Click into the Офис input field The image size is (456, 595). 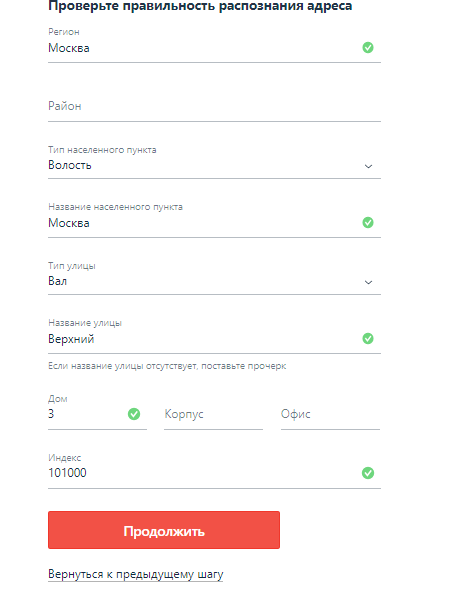click(x=330, y=414)
